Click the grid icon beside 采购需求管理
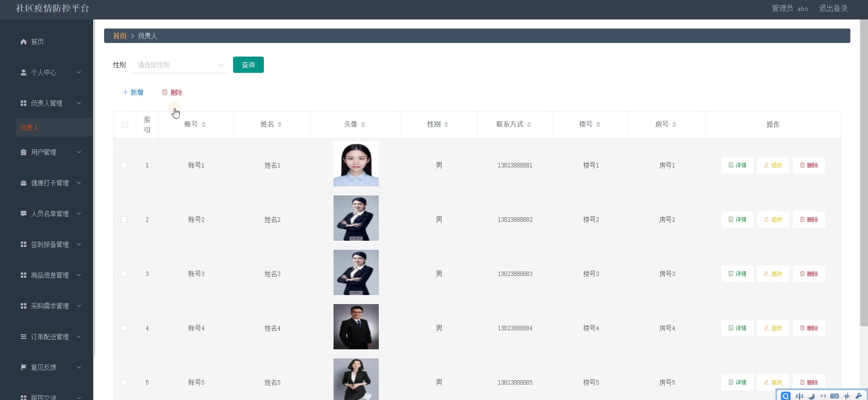This screenshot has width=868, height=400. point(24,306)
